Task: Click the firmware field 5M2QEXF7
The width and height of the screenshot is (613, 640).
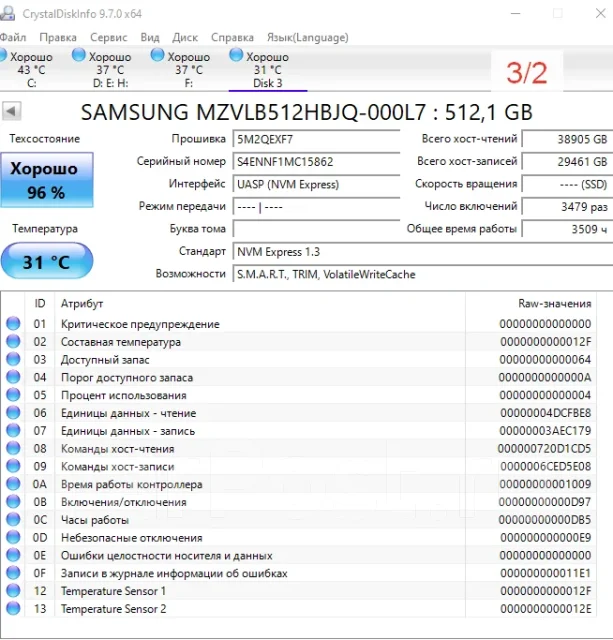Action: [316, 140]
